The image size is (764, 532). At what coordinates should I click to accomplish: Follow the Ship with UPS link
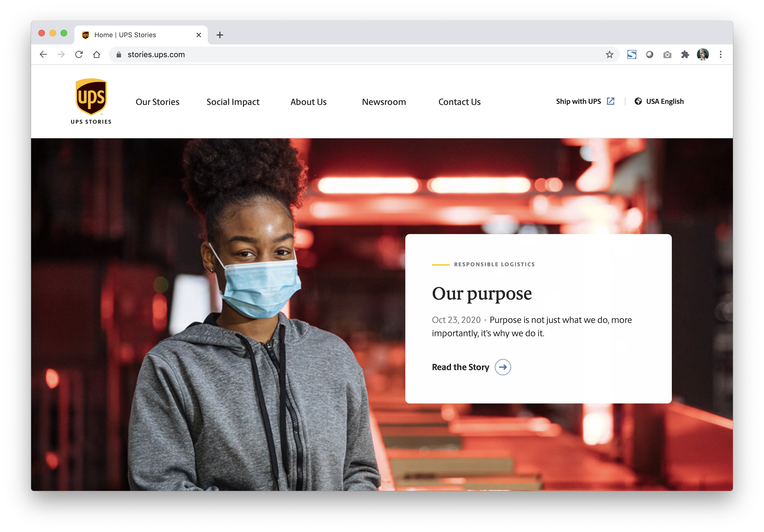[x=578, y=101]
